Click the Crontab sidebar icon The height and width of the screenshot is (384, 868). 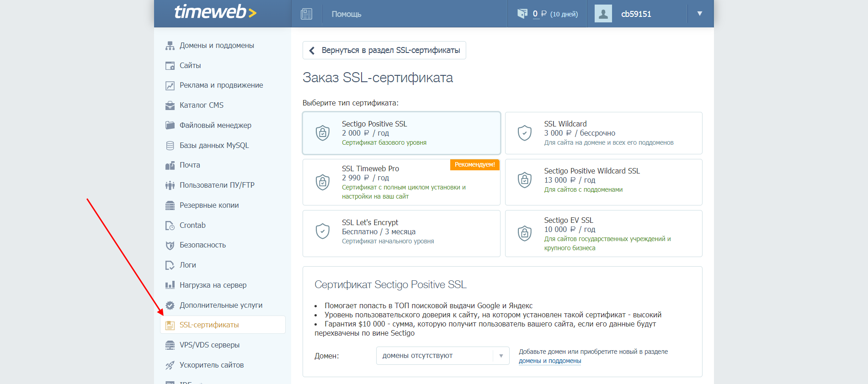click(170, 226)
